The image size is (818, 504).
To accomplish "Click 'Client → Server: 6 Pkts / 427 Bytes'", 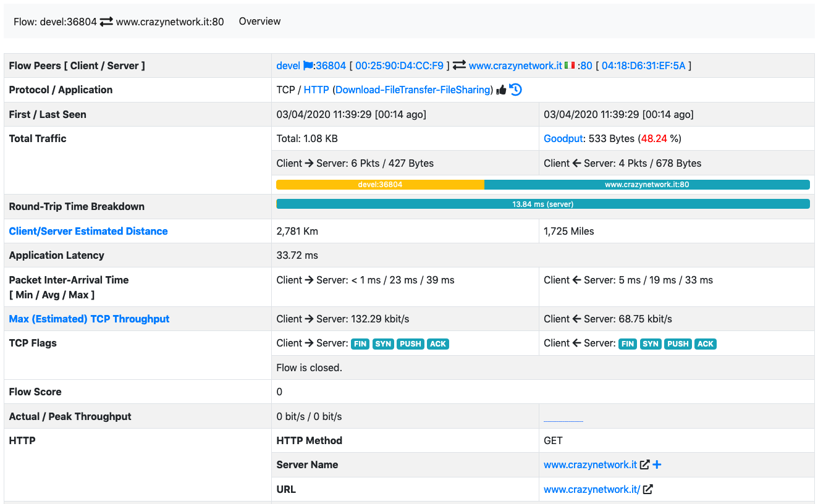I will point(355,163).
